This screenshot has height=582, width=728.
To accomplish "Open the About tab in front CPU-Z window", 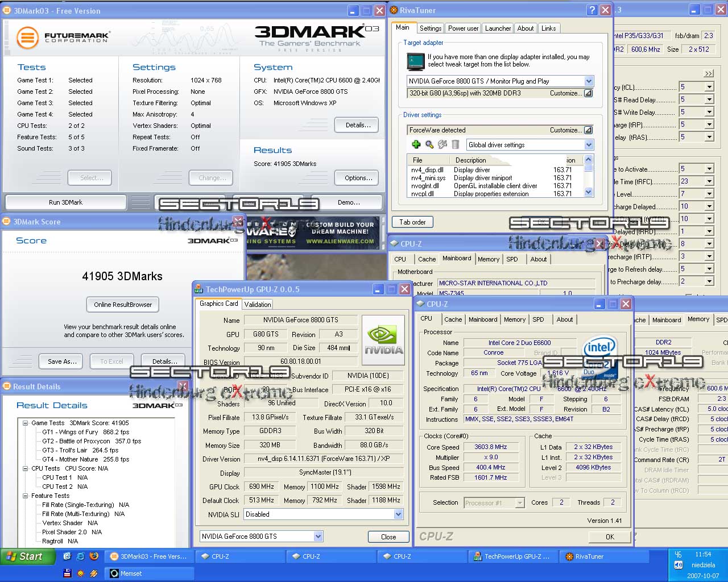I will (565, 319).
